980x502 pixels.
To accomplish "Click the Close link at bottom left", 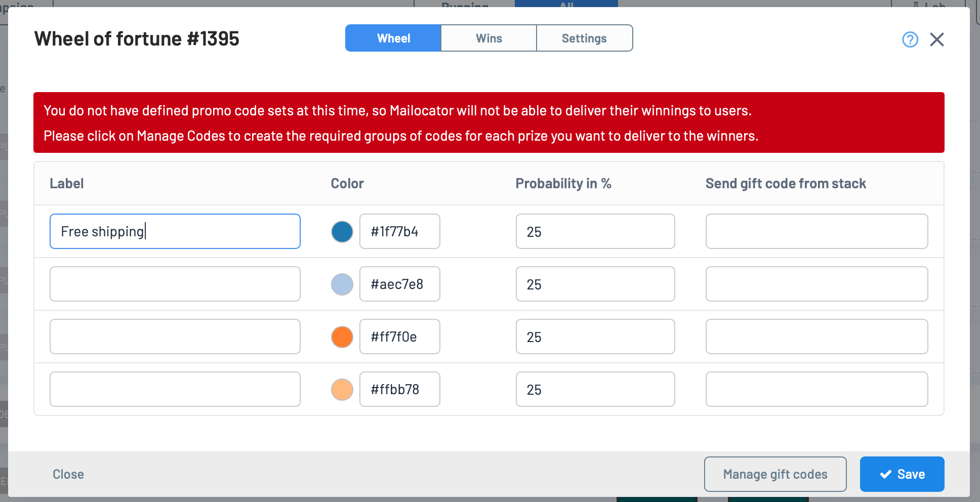I will click(68, 474).
